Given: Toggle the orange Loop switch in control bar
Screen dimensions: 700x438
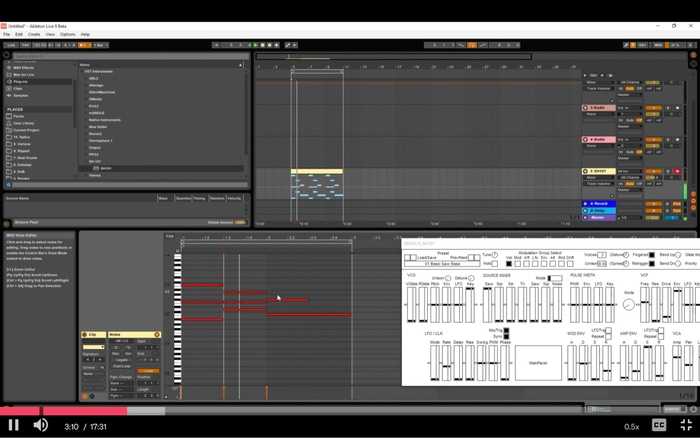Looking at the screenshot, I should pyautogui.click(x=472, y=45).
